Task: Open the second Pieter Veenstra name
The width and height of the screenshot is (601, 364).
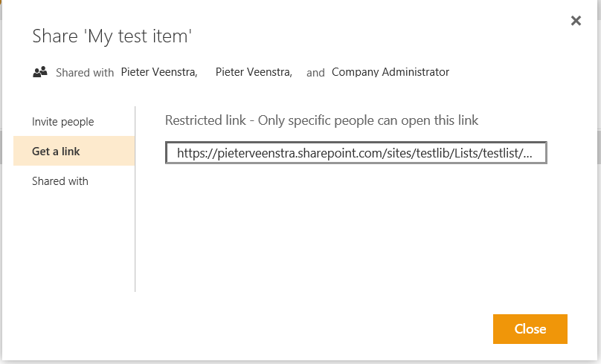Action: pyautogui.click(x=254, y=72)
